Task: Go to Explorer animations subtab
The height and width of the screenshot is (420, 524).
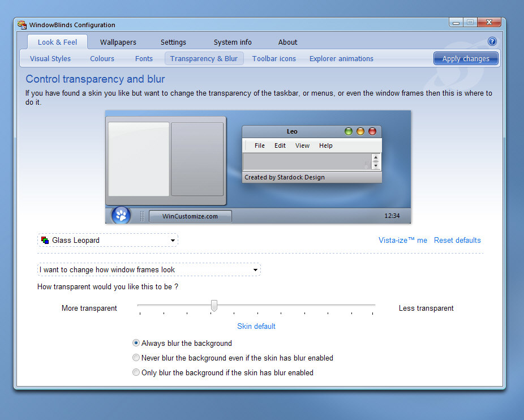Action: (x=341, y=58)
